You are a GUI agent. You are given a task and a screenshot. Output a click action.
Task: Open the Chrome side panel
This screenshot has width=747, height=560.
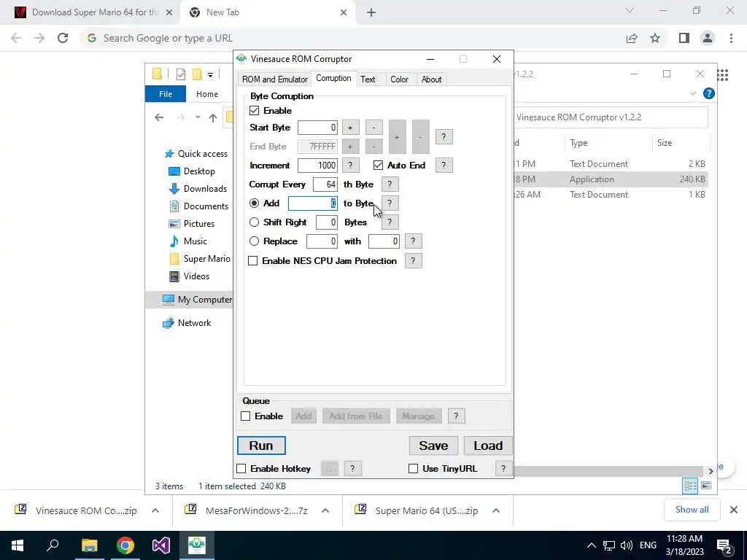click(x=684, y=38)
